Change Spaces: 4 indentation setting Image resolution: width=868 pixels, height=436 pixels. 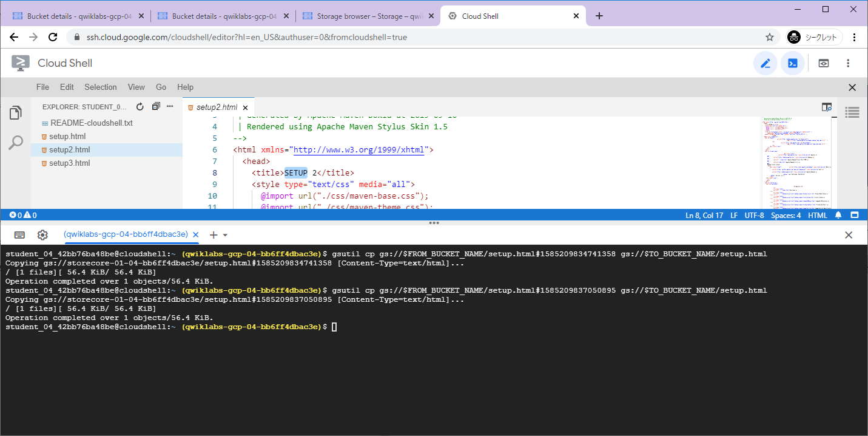coord(786,215)
